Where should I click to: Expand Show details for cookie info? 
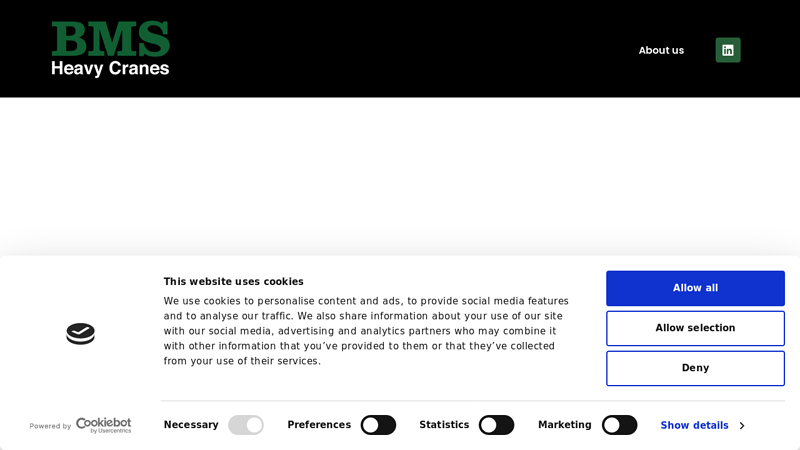click(x=694, y=426)
